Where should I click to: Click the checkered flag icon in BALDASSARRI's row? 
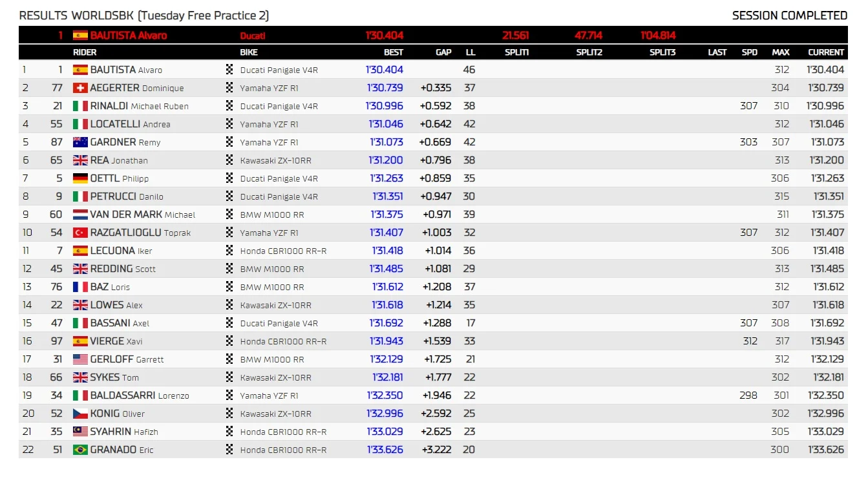229,395
